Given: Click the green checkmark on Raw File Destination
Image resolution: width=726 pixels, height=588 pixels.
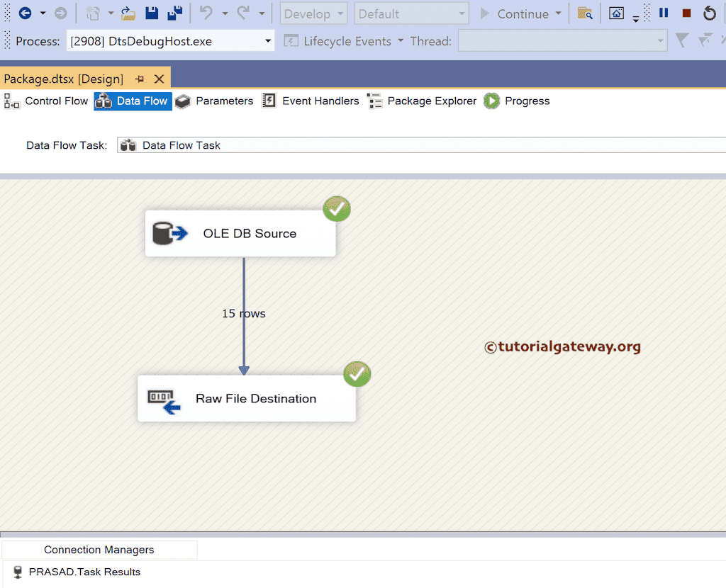Looking at the screenshot, I should tap(357, 374).
